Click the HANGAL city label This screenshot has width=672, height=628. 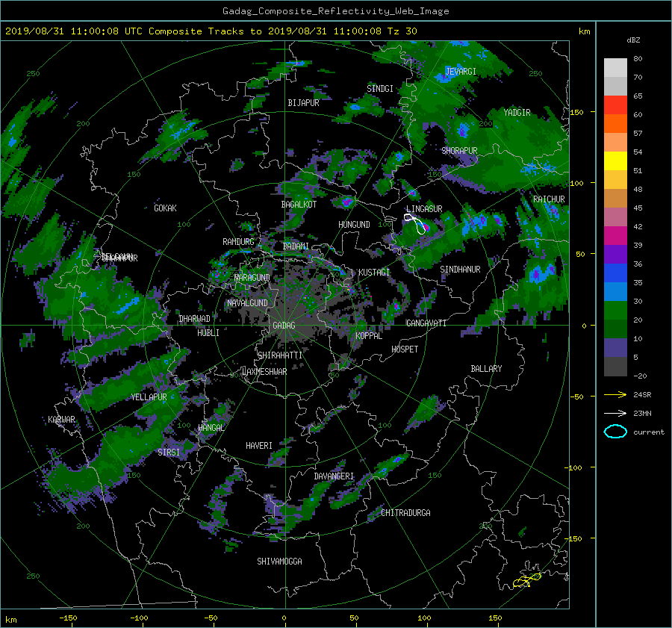coord(211,428)
